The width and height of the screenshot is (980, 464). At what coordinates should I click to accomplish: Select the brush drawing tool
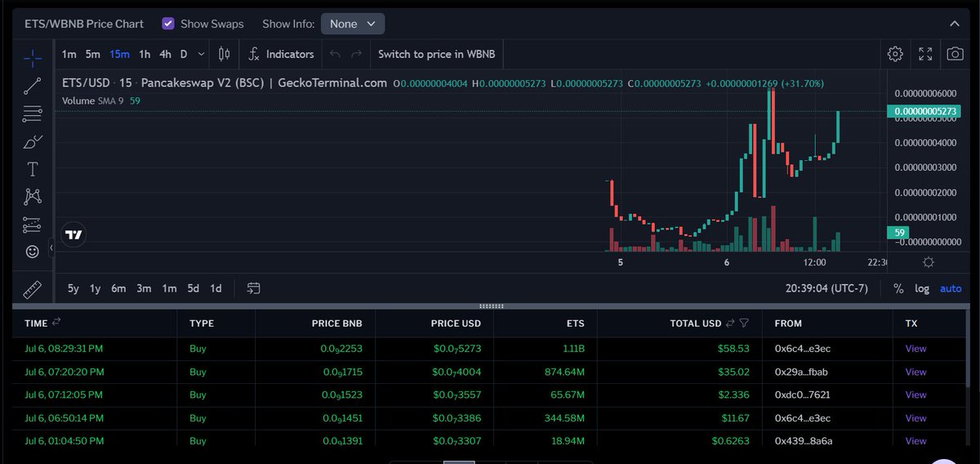coord(33,141)
